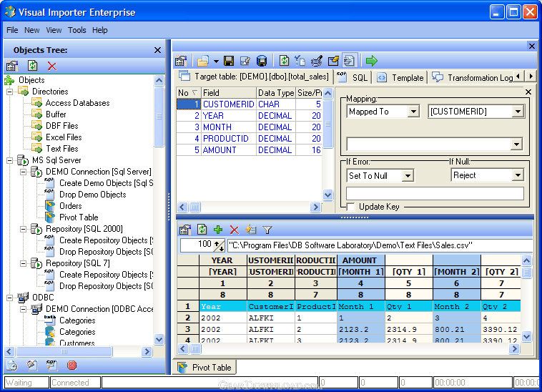Open the Help menu
Screen dimensions: 542x392
point(100,30)
